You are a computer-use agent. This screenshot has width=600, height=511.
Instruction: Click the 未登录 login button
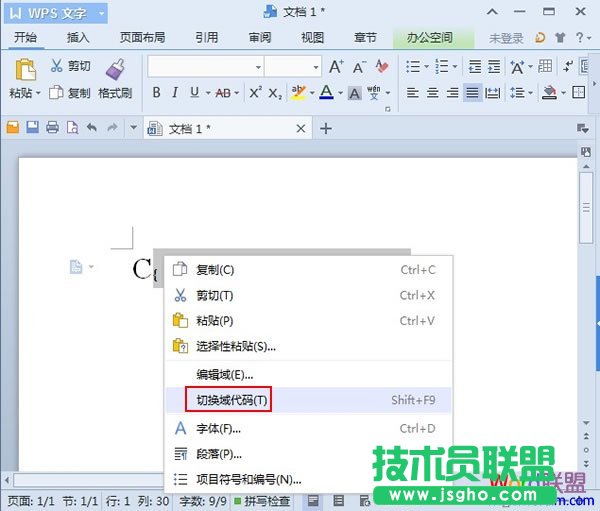click(506, 38)
